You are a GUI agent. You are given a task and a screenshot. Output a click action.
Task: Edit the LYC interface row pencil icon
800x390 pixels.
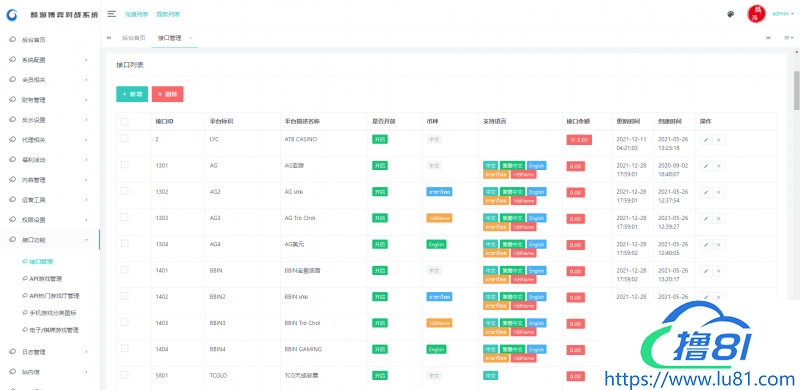point(706,140)
